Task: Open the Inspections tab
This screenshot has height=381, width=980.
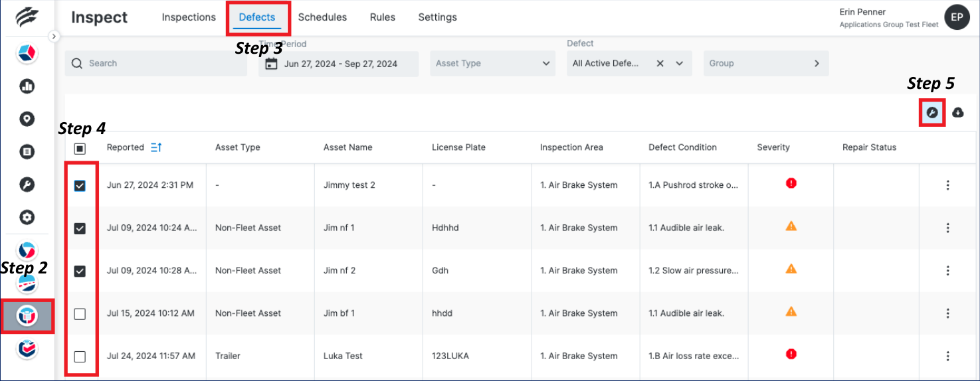Action: click(189, 17)
